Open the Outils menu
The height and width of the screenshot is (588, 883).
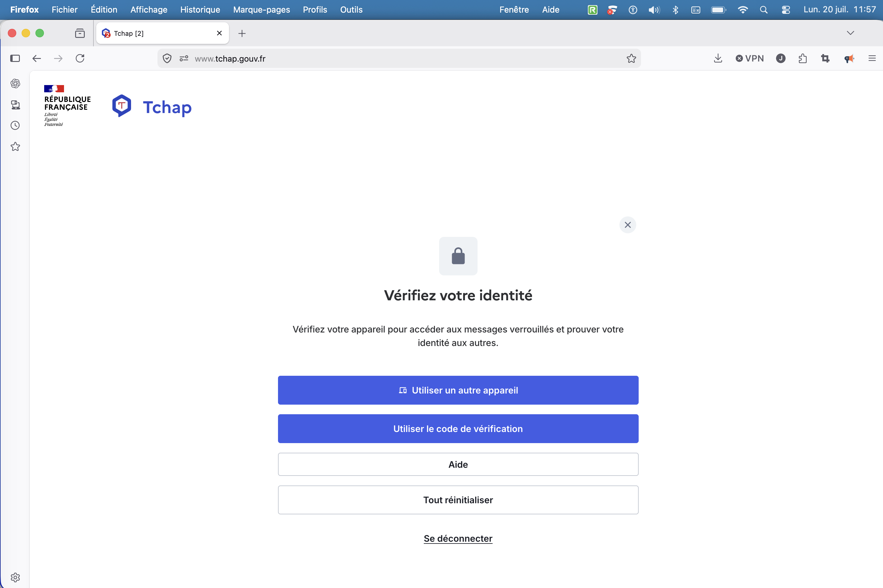351,10
